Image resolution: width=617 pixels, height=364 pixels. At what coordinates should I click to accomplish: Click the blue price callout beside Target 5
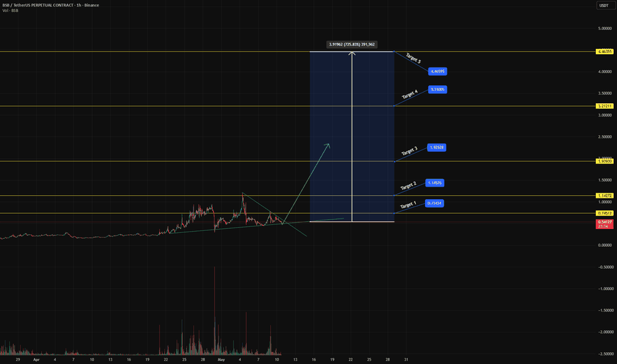coord(438,71)
